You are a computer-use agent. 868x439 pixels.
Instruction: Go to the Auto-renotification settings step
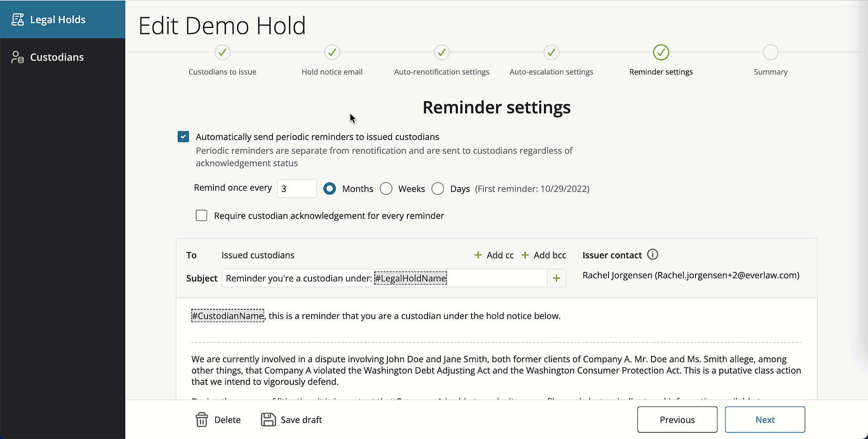point(441,52)
